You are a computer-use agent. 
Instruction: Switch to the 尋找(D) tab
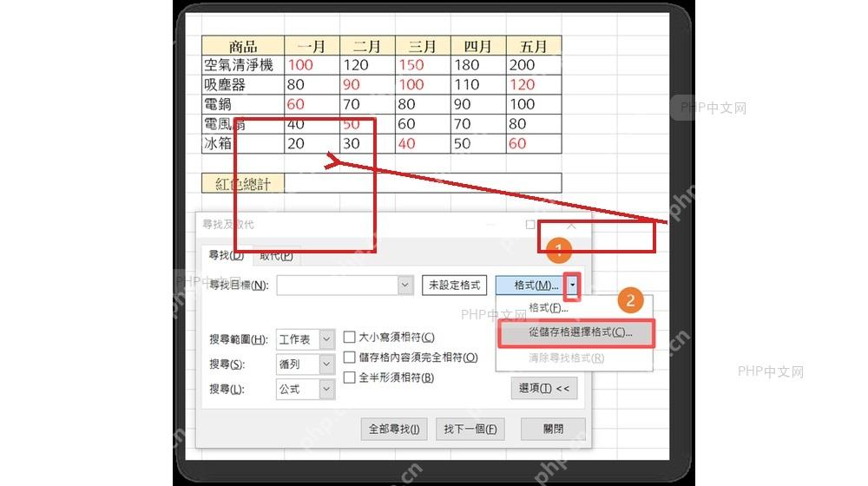coord(226,255)
